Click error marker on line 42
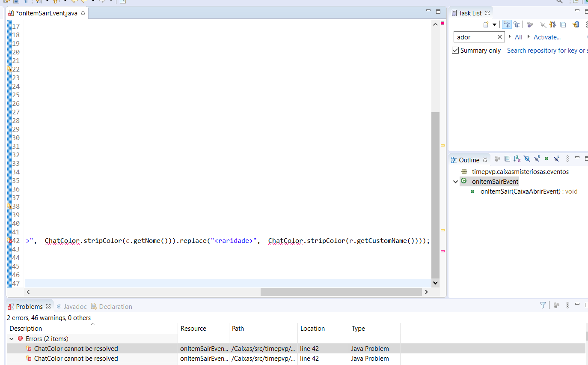This screenshot has height=365, width=588. tap(9, 241)
